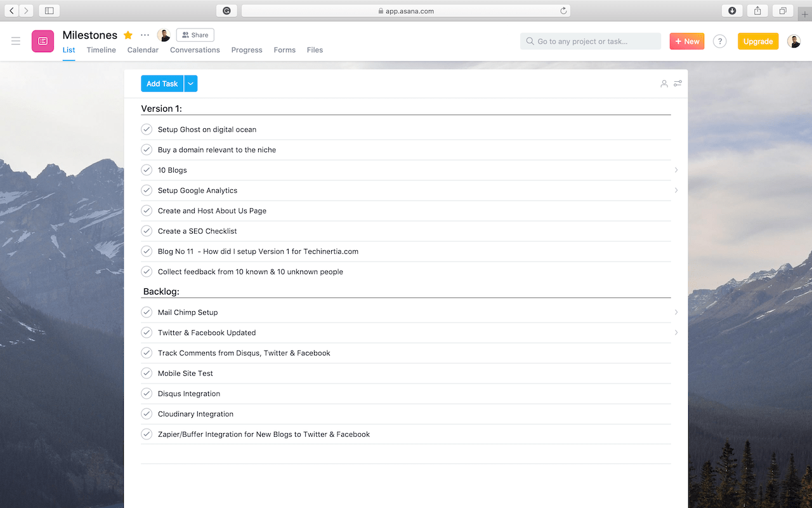Select the 'Version 1:' section header
812x508 pixels.
pyautogui.click(x=162, y=109)
